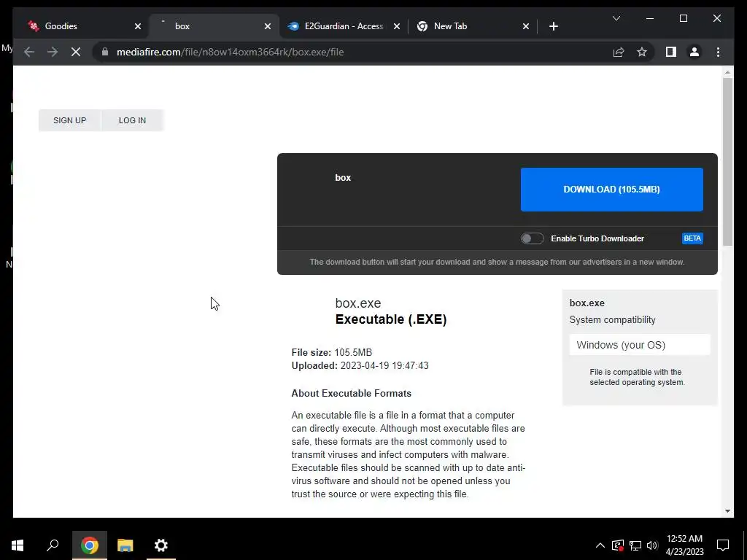The image size is (747, 560).
Task: Open the tab search dropdown arrow
Action: click(616, 18)
